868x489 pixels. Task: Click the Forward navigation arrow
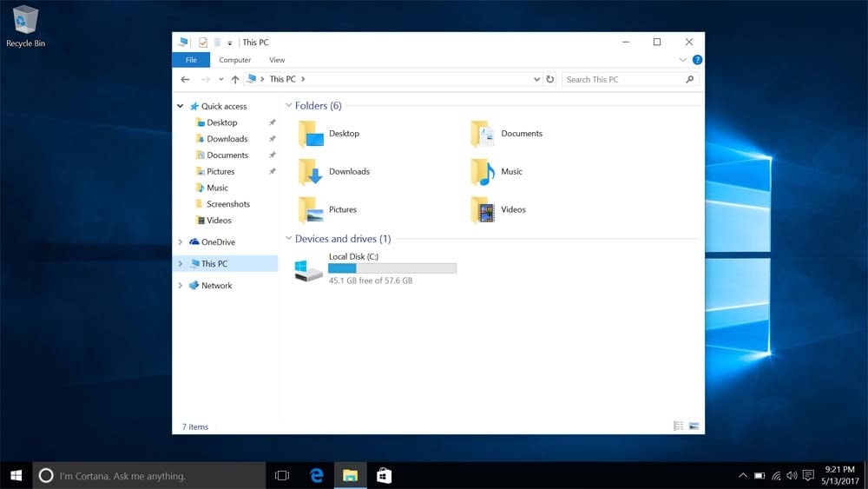206,79
